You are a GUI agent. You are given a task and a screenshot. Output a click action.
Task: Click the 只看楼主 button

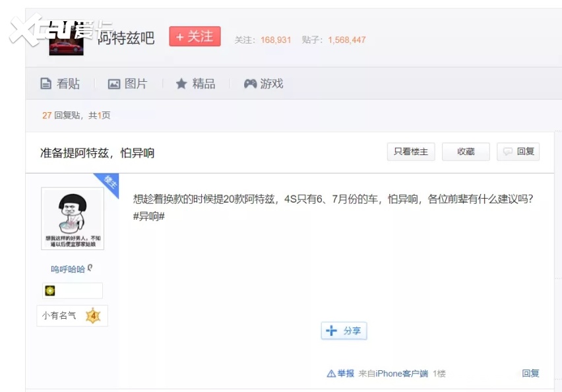click(x=411, y=152)
